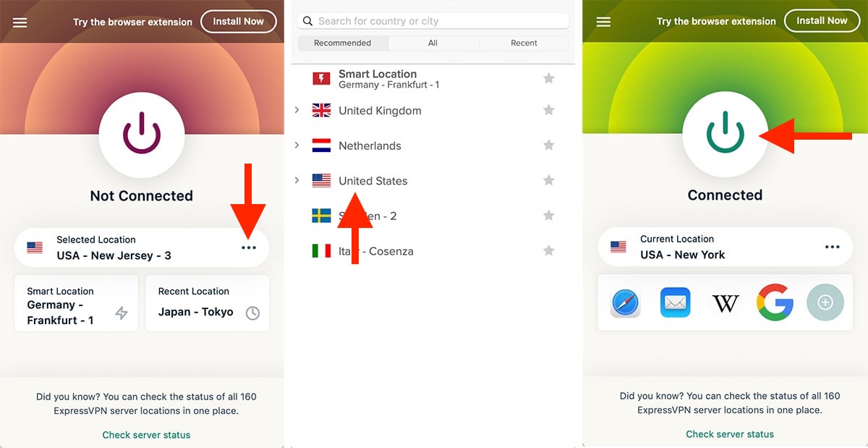Screen dimensions: 868x448
Task: Focus the Search for country or city field
Action: point(433,21)
